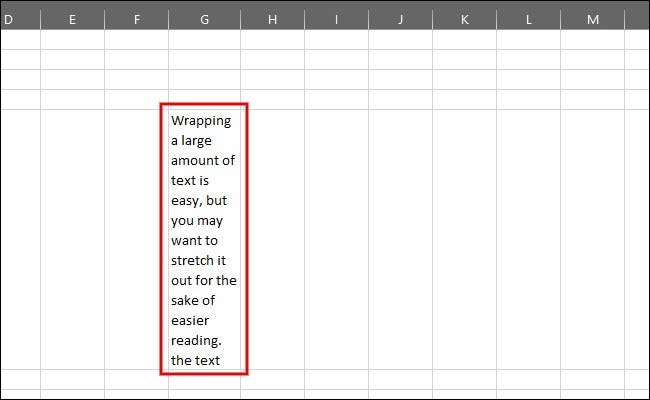Click the divider between F and G headers
The image size is (650, 400).
[x=168, y=19]
